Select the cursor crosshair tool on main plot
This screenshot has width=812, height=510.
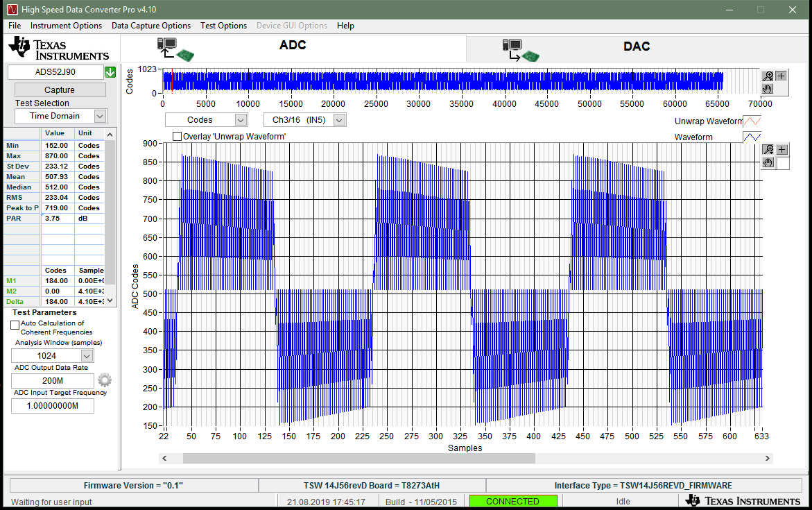pyautogui.click(x=782, y=149)
